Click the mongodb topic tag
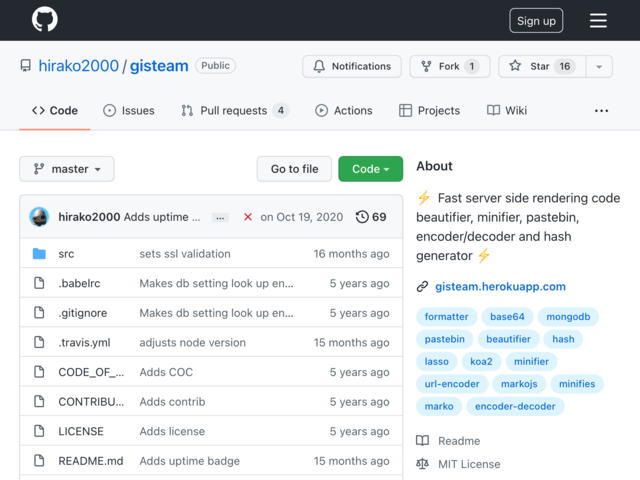This screenshot has width=640, height=480. pyautogui.click(x=568, y=317)
